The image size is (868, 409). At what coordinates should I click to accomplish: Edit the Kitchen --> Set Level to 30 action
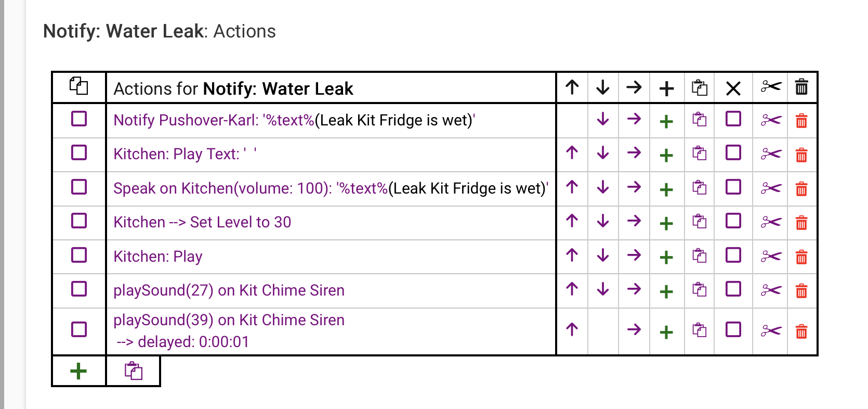[x=202, y=222]
